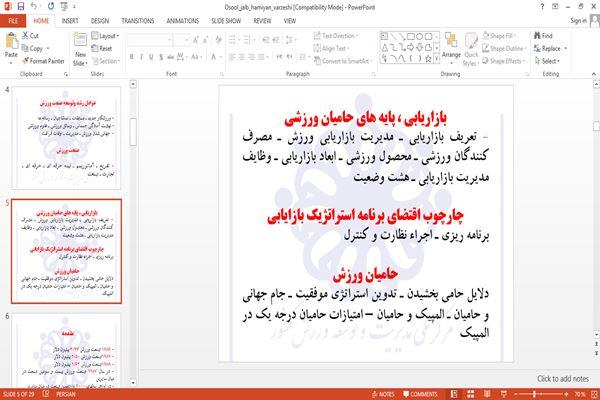Select the Triangle shape in gallery
Viewport: 600px width, 400px height.
[385, 48]
